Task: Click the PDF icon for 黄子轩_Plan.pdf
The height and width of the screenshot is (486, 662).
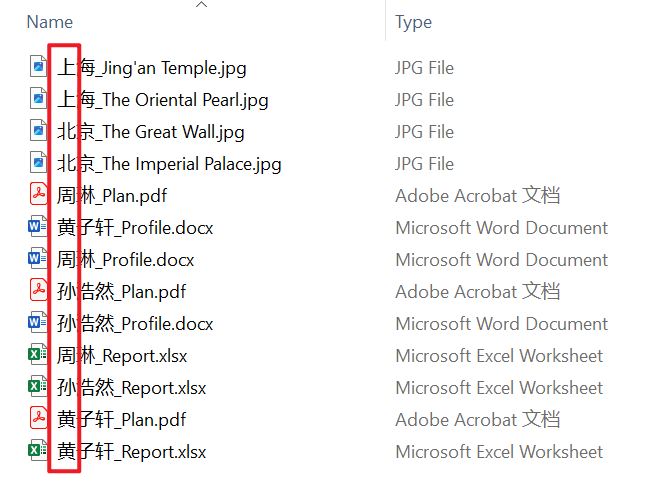Action: (38, 420)
